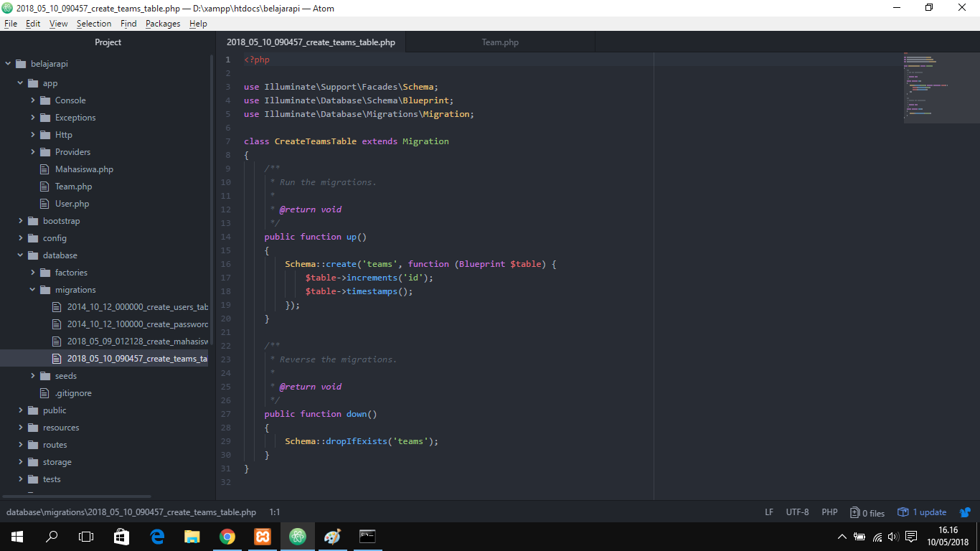Switch to the Team.php tab
The image size is (980, 551).
click(x=500, y=42)
